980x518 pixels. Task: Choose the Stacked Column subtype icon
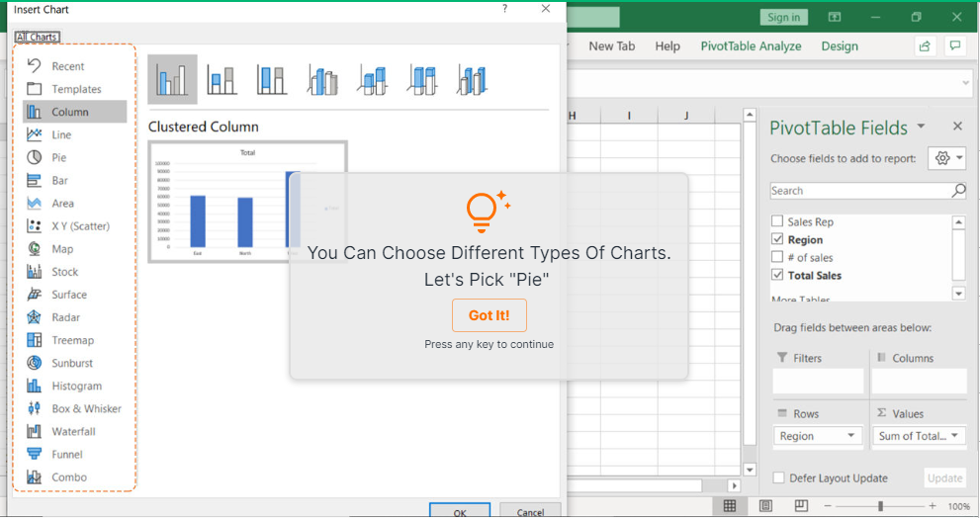[222, 79]
